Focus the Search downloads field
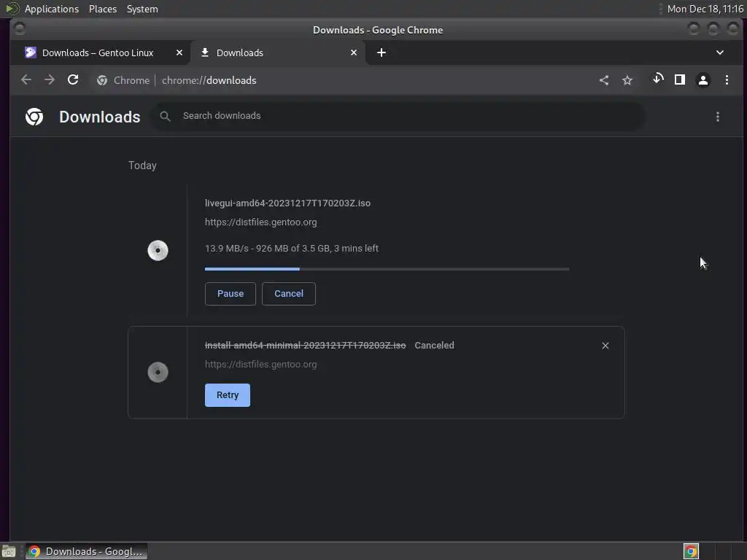This screenshot has width=747, height=560. coord(398,116)
